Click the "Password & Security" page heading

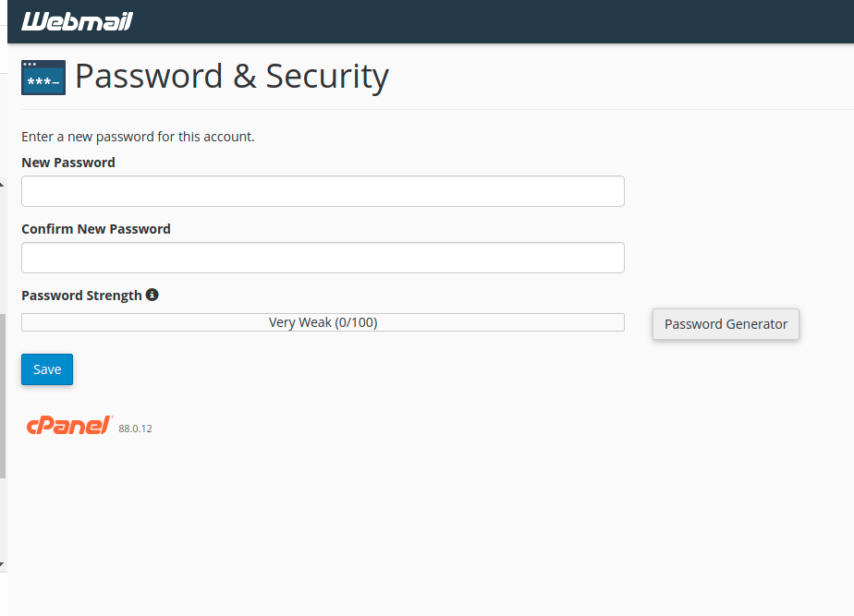232,76
